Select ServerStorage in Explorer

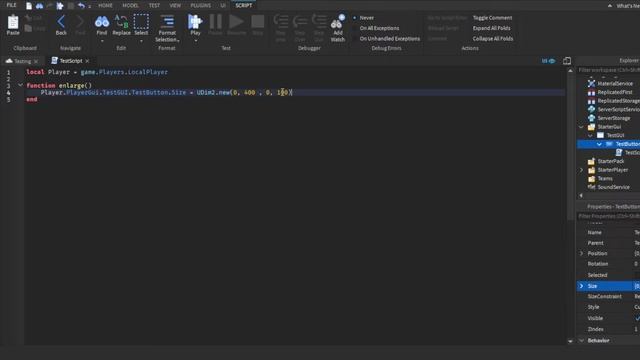(613, 118)
